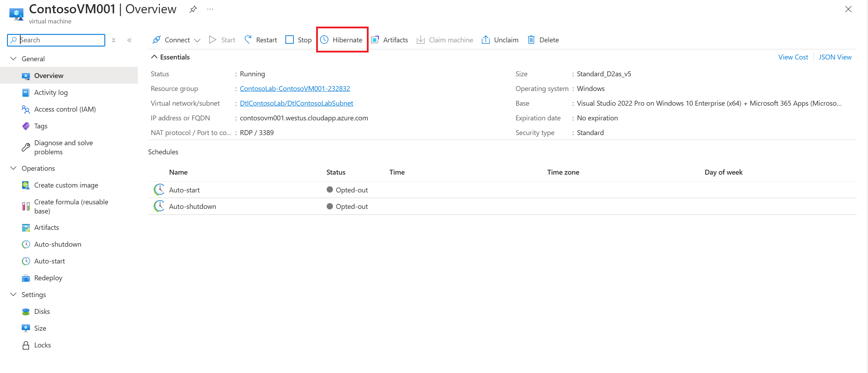Click Connect in the toolbar
The width and height of the screenshot is (868, 373).
click(171, 40)
